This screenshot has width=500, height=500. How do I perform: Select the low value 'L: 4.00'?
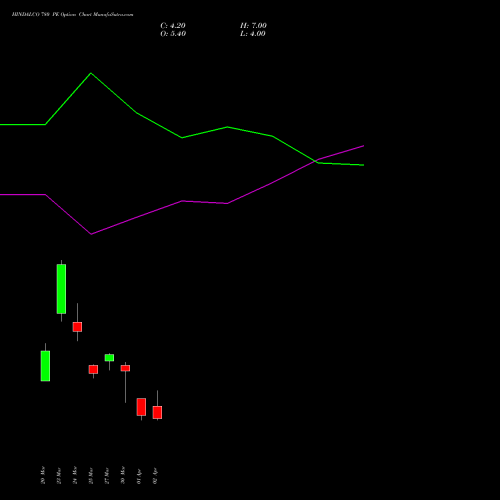tap(253, 34)
